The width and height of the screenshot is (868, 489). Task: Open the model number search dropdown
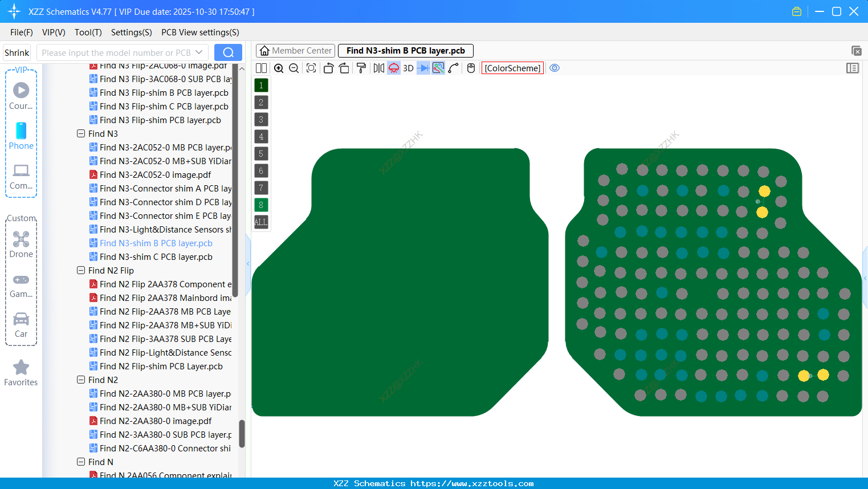pyautogui.click(x=201, y=52)
